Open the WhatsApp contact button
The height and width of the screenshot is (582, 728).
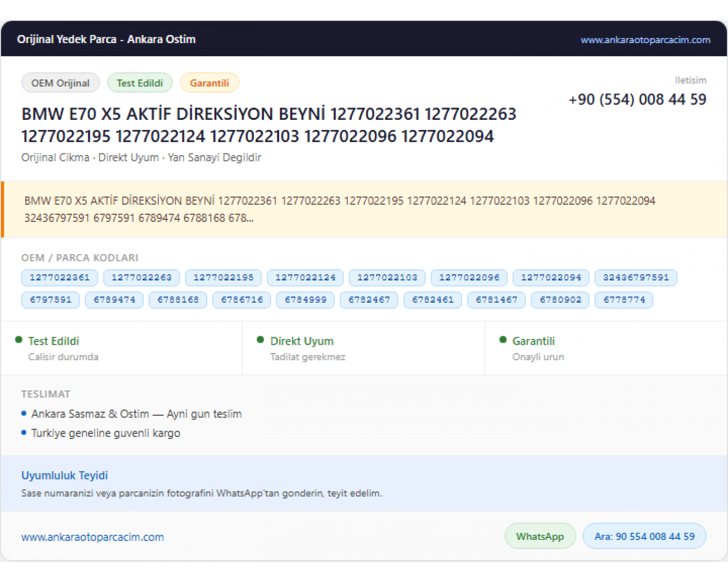(x=540, y=536)
